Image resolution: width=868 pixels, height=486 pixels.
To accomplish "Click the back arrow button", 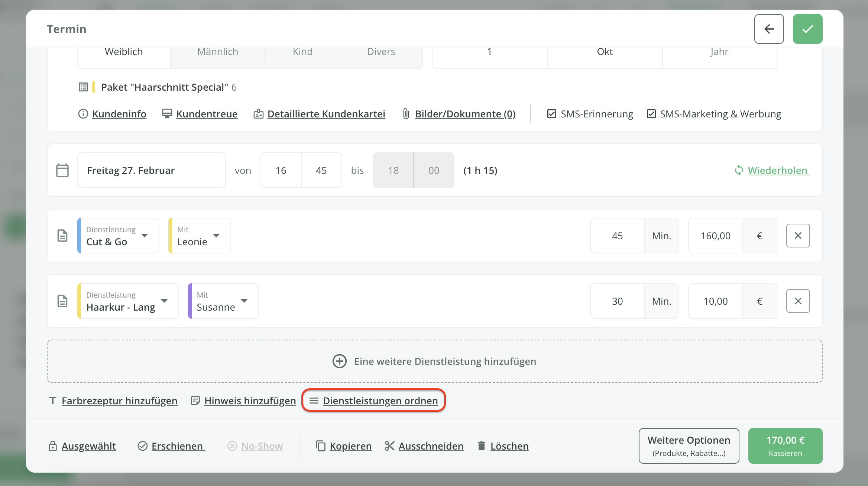I will point(769,29).
